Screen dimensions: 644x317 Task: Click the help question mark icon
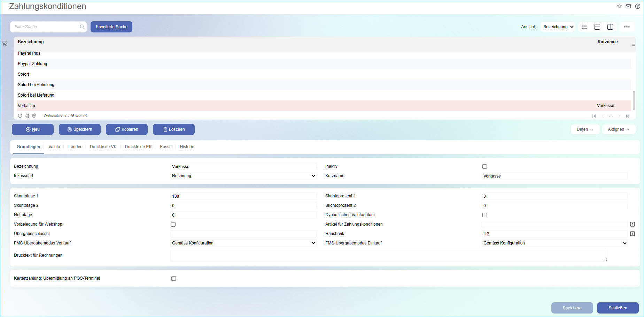tap(637, 6)
